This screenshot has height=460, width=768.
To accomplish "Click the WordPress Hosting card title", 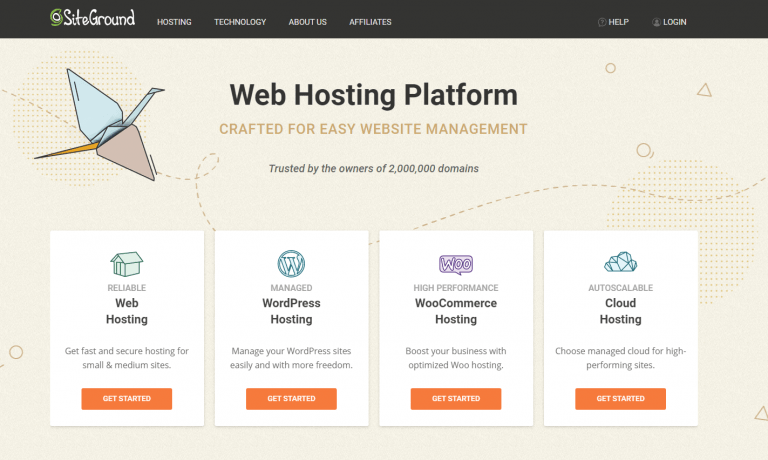I will coord(291,311).
